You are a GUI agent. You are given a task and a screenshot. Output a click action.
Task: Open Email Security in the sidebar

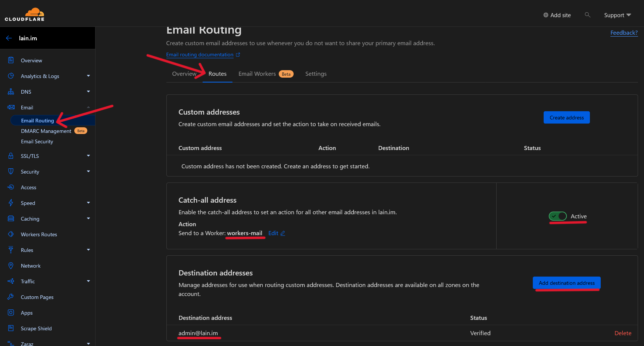(x=37, y=141)
